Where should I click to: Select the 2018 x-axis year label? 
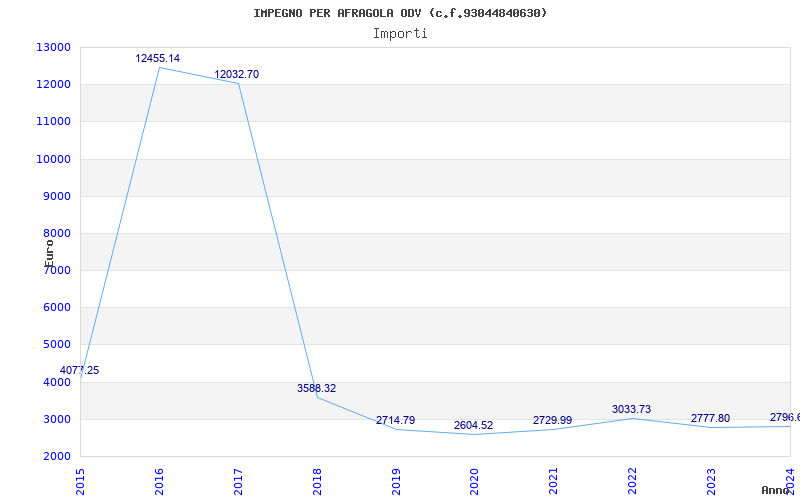point(317,481)
